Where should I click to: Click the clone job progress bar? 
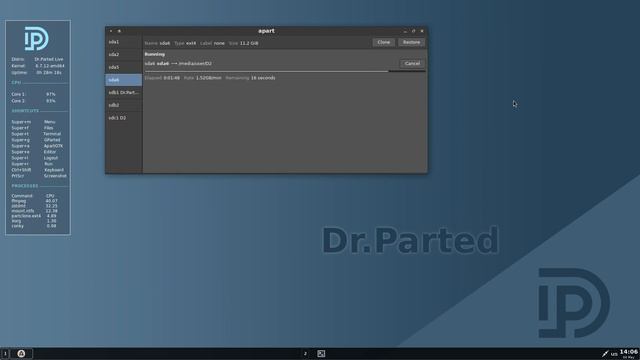tap(285, 71)
